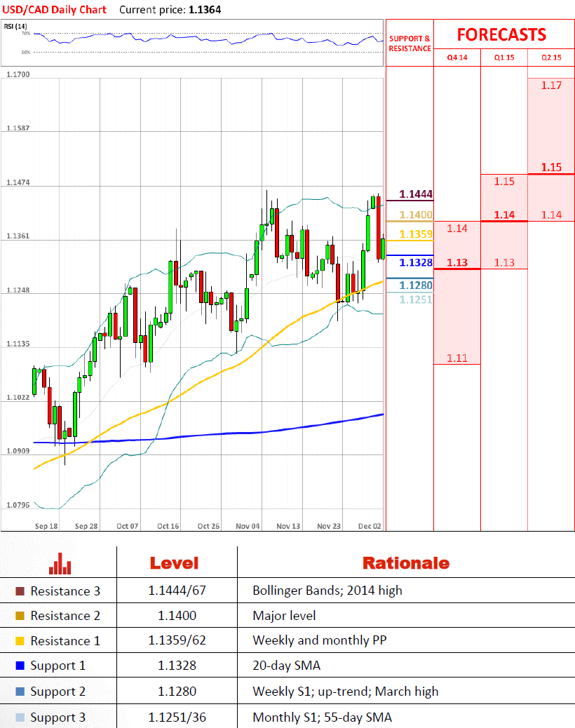575x728 pixels.
Task: Click the '20-day SMA' rationale
Action: coord(286,666)
